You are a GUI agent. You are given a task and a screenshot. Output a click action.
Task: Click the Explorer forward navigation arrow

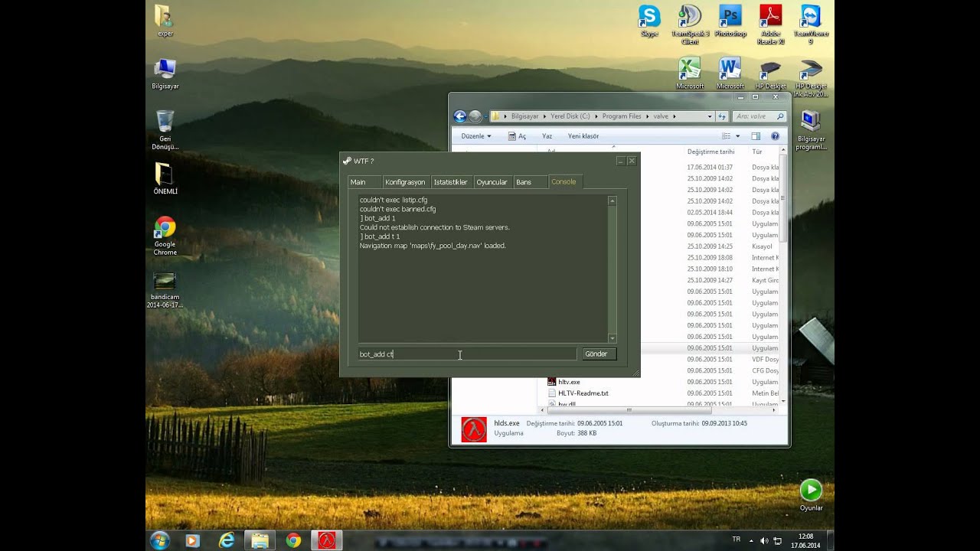(x=475, y=116)
